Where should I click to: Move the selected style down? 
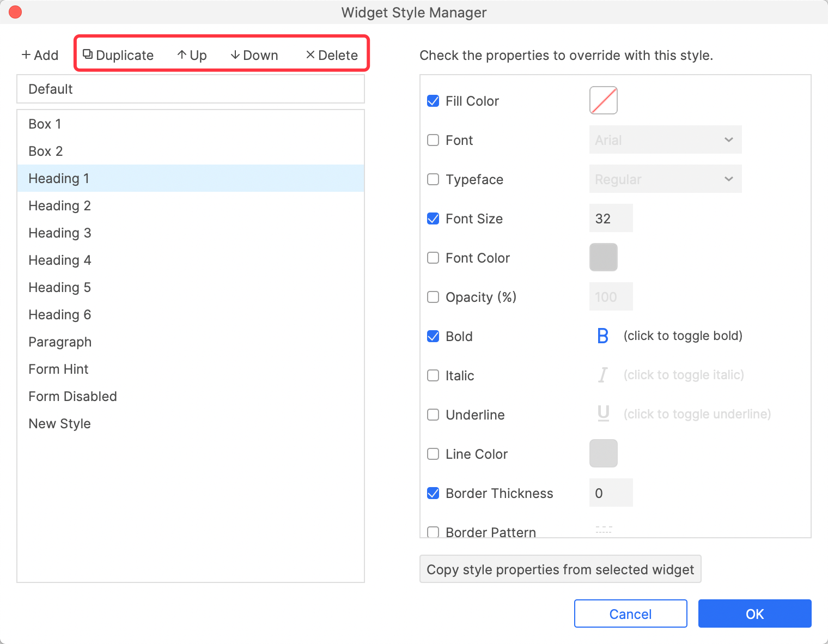(x=254, y=55)
